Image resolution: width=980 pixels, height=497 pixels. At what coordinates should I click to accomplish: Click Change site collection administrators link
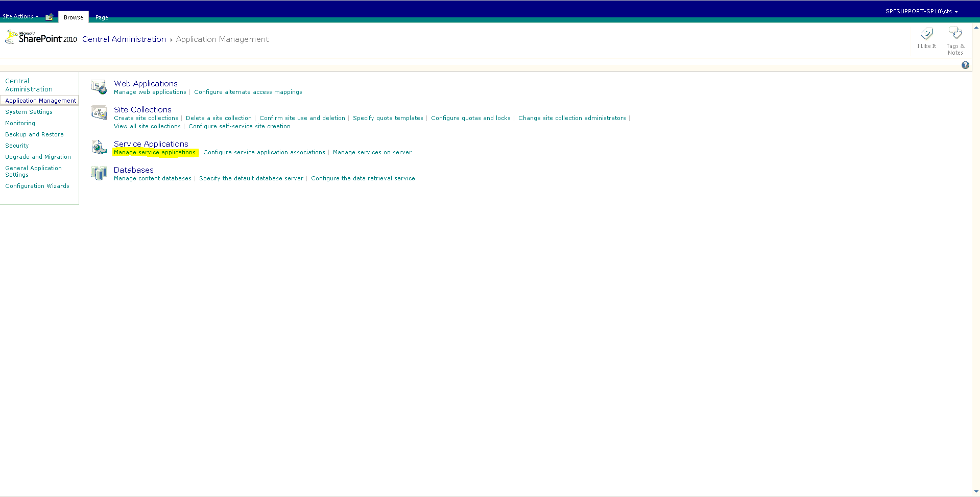click(x=572, y=118)
